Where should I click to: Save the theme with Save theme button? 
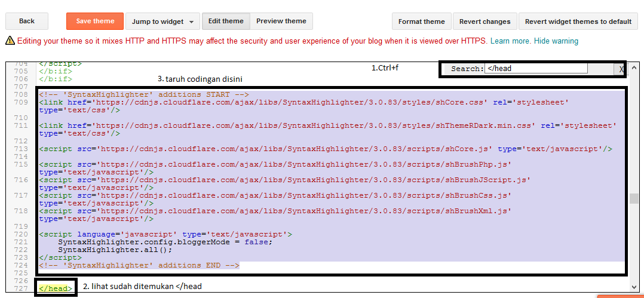coord(95,21)
